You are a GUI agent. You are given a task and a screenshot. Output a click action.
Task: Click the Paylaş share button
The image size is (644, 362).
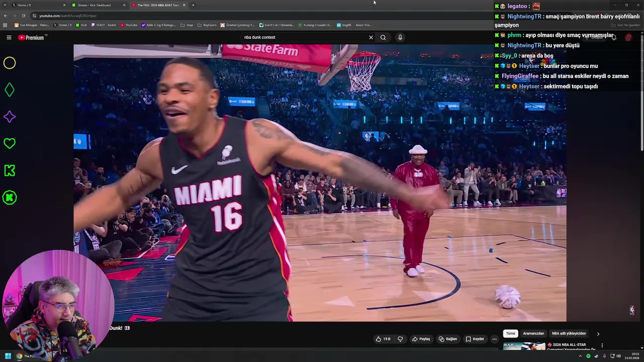click(421, 339)
